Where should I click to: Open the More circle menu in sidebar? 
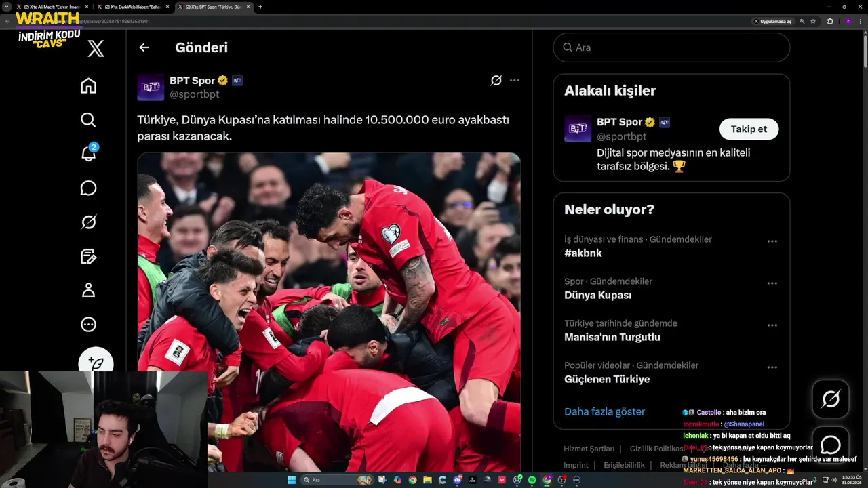(x=88, y=324)
